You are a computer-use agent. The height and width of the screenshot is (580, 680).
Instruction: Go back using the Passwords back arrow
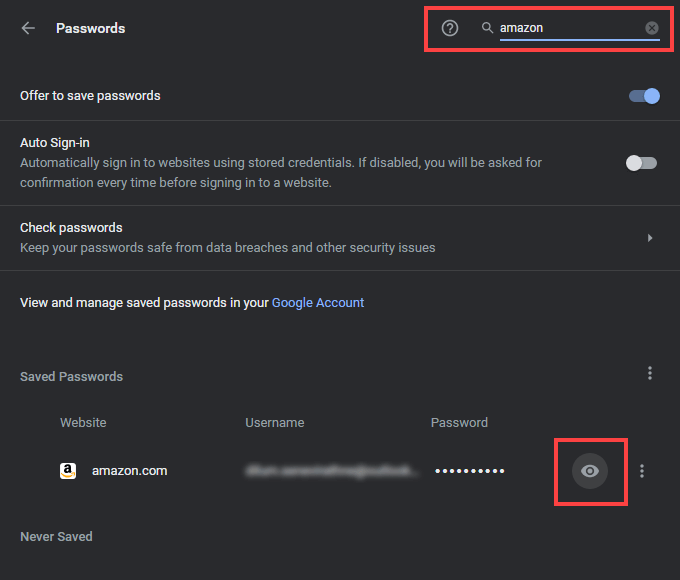(x=28, y=28)
